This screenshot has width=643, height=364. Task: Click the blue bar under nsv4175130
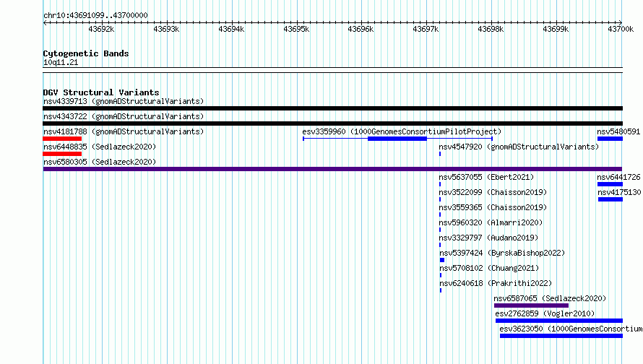[x=610, y=199]
